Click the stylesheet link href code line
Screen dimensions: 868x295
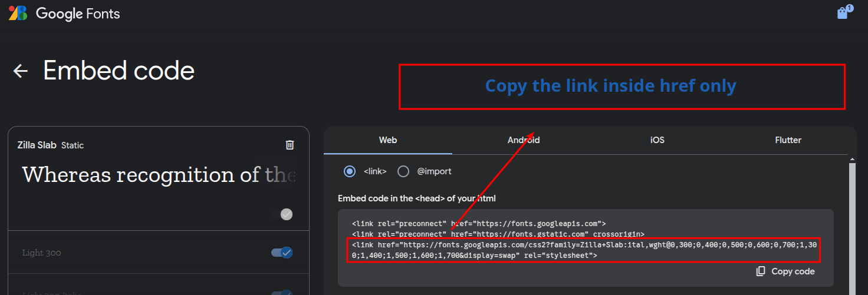click(x=584, y=250)
